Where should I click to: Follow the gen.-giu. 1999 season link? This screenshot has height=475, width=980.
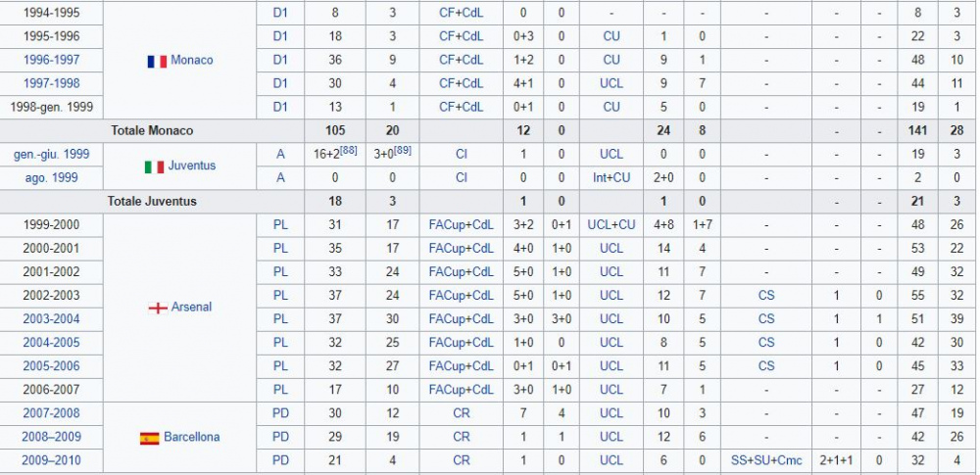click(x=51, y=155)
